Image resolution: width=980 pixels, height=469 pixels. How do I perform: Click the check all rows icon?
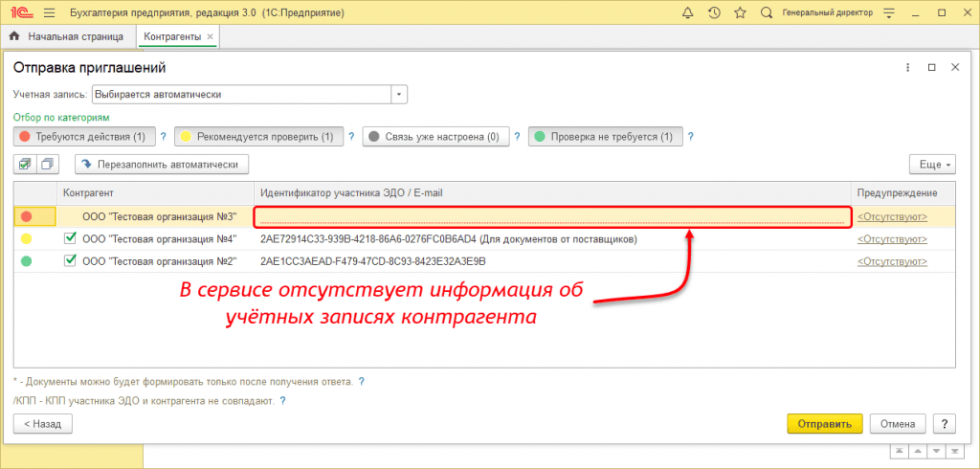point(25,164)
